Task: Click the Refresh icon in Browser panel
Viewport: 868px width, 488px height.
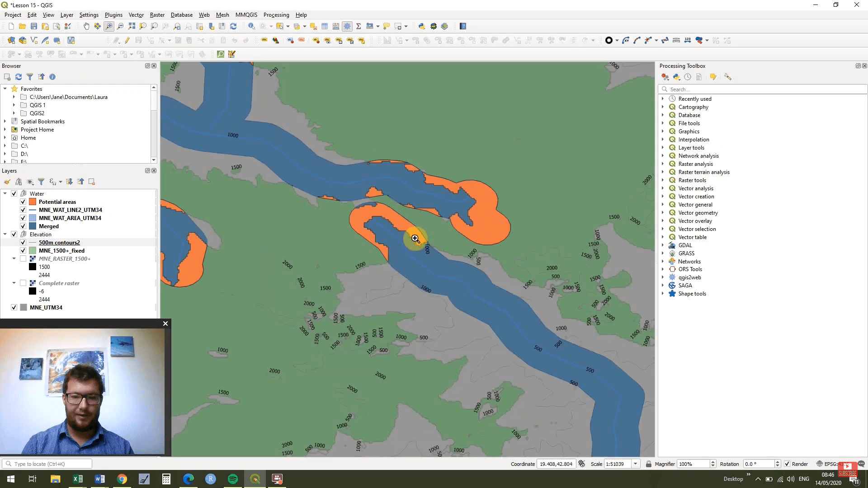Action: (19, 77)
